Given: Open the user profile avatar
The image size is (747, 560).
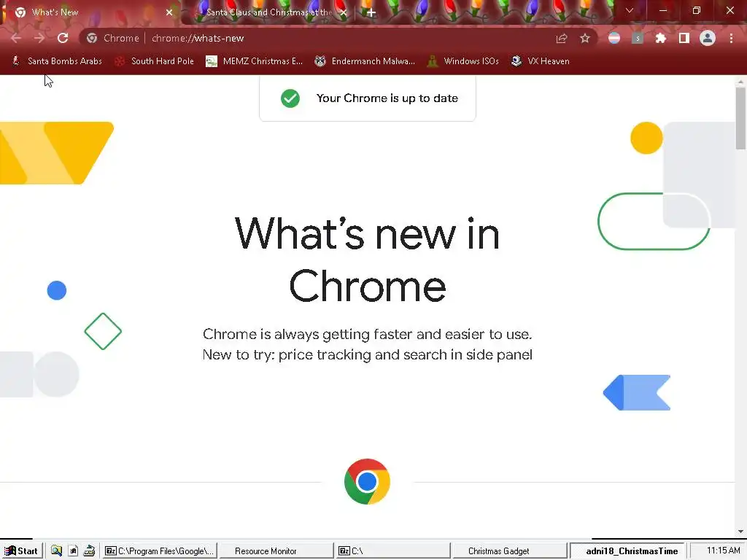Looking at the screenshot, I should pyautogui.click(x=708, y=38).
